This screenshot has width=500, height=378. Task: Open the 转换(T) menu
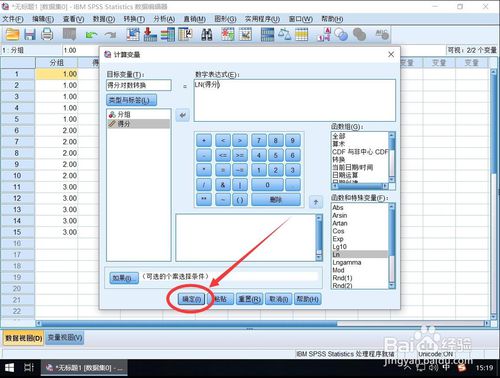click(x=134, y=19)
